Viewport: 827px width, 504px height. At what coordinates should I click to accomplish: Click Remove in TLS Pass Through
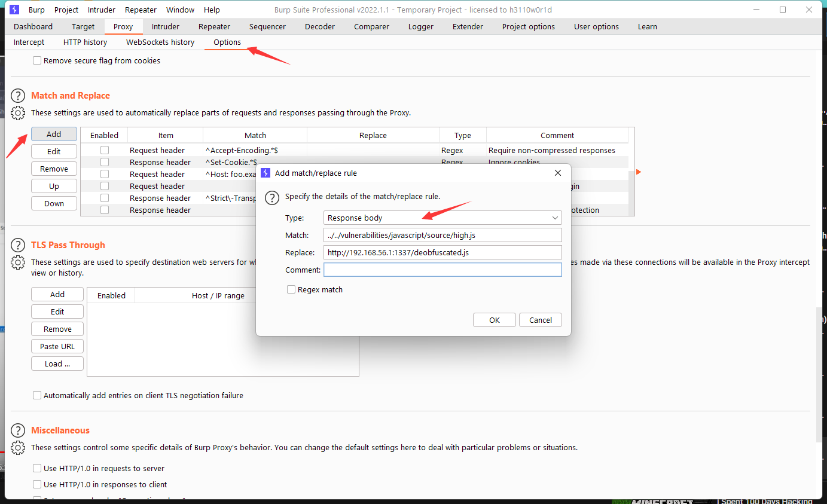click(x=57, y=329)
